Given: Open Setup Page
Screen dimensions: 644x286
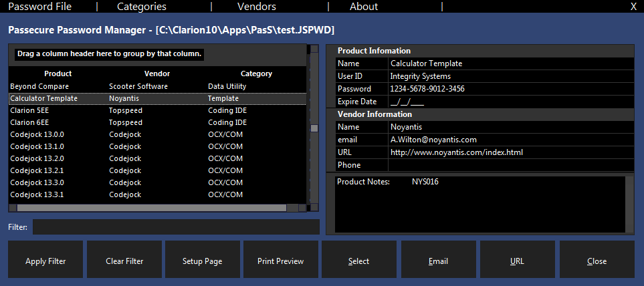Looking at the screenshot, I should (202, 261).
